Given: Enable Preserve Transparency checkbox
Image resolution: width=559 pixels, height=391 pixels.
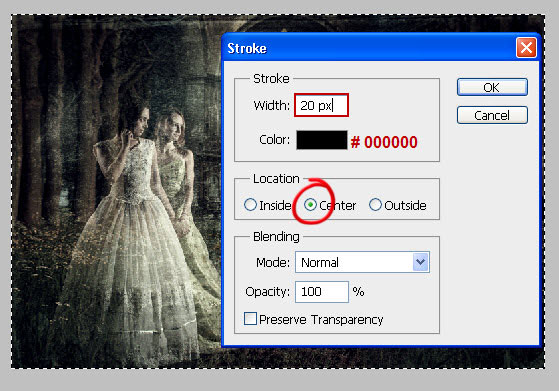Looking at the screenshot, I should point(250,319).
